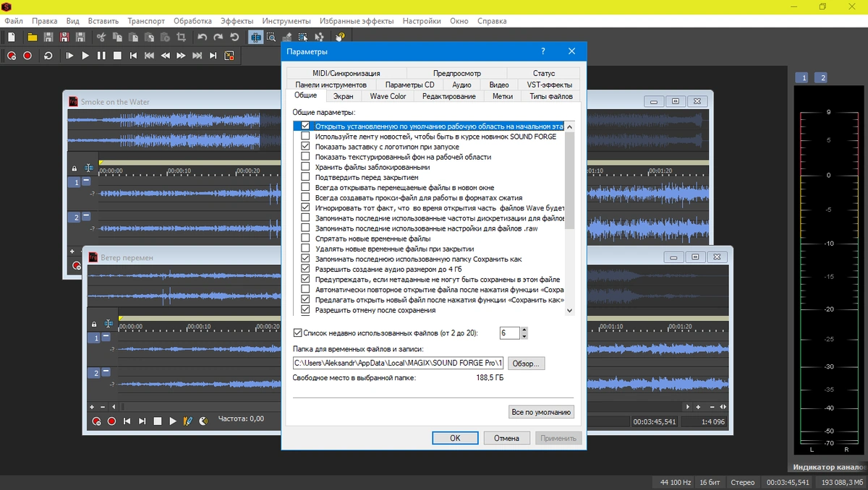Click the pencil marker icon in Ветер перемен transport
The height and width of the screenshot is (490, 868).
click(x=187, y=421)
